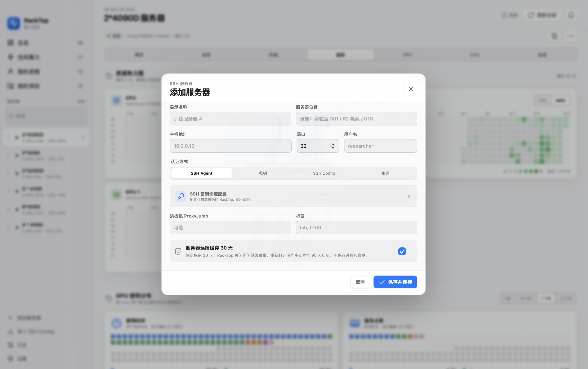Viewport: 588px width, 369px height.
Task: Focus the 主机地址 field
Action: pos(231,146)
